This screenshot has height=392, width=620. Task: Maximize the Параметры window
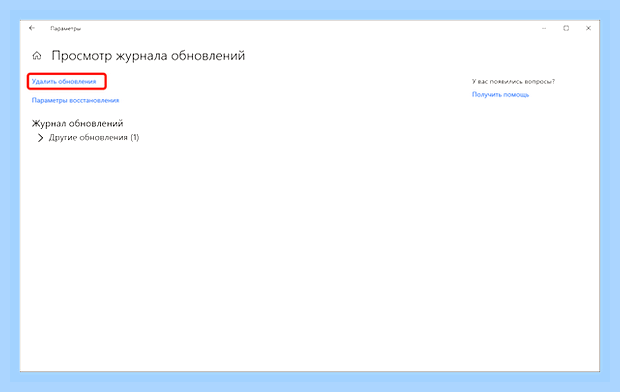566,28
